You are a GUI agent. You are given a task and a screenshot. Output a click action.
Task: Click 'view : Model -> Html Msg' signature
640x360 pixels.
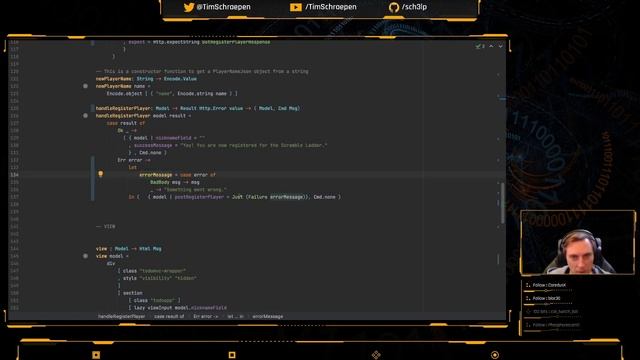coord(129,249)
